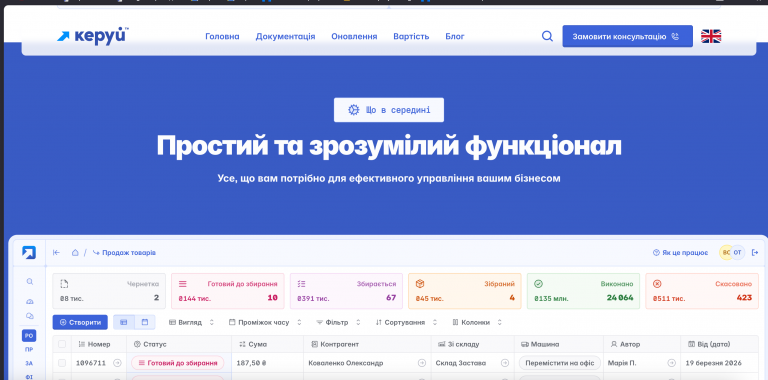Click the Перемістити на офіс pill
The width and height of the screenshot is (768, 380).
[x=560, y=363]
